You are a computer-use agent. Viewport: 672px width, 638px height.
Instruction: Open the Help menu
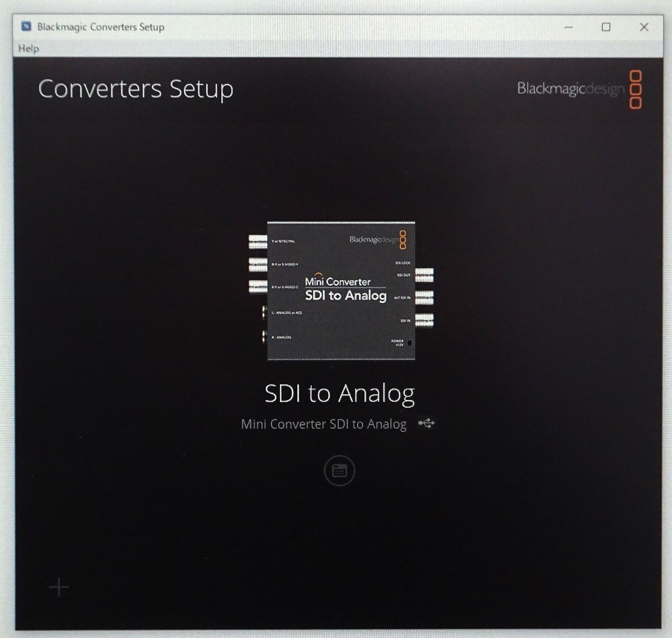29,48
